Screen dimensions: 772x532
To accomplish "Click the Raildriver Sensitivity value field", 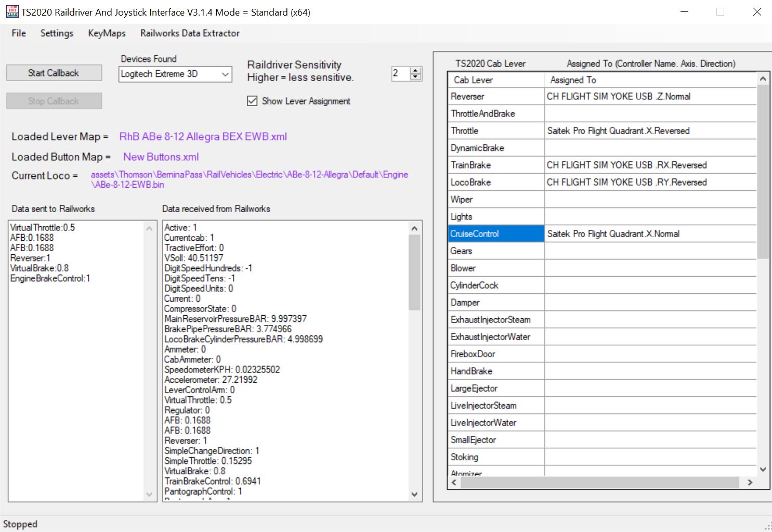I will coord(401,73).
